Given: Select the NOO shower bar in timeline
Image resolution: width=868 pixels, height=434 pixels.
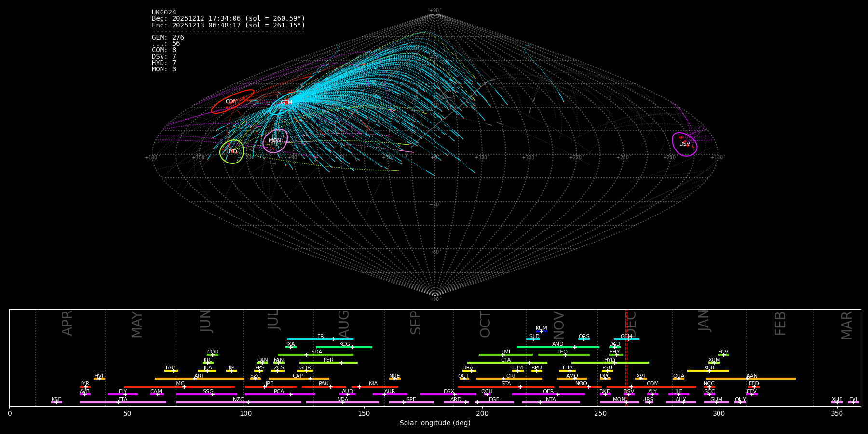Looking at the screenshot, I should coord(581,386).
